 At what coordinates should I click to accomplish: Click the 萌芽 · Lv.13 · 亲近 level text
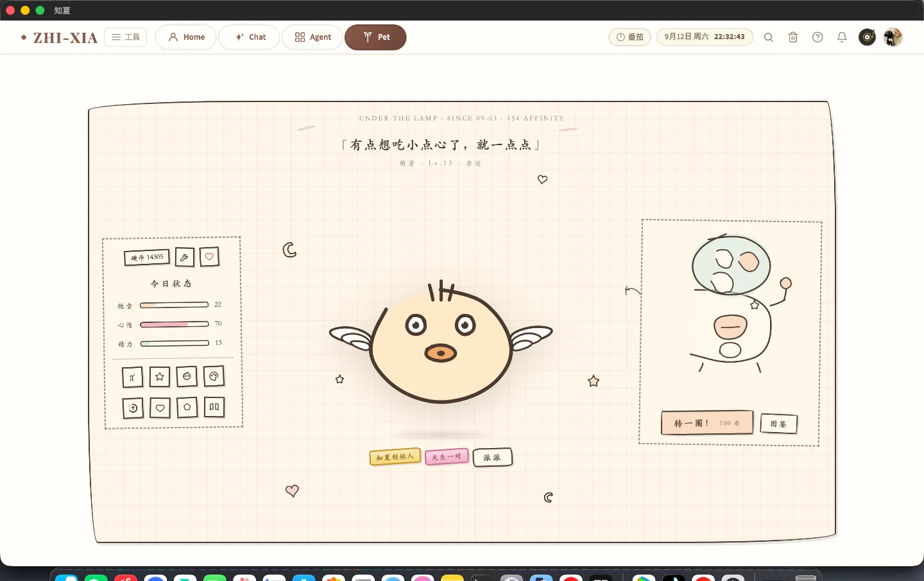(440, 163)
